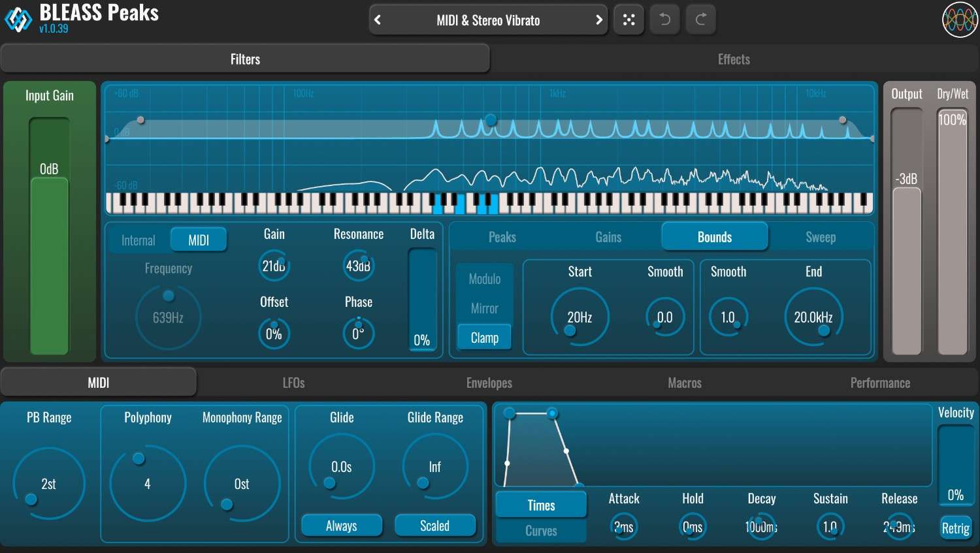Click the randomize preset dice icon

point(629,20)
